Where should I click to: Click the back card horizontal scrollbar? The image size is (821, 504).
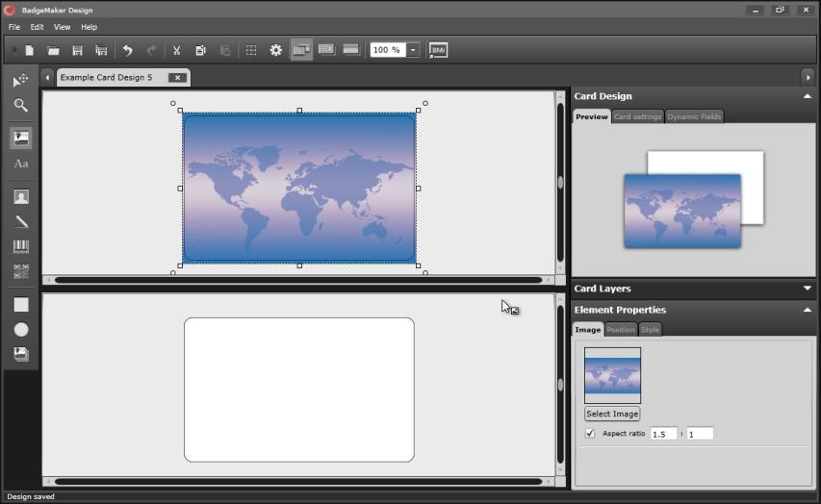point(298,482)
